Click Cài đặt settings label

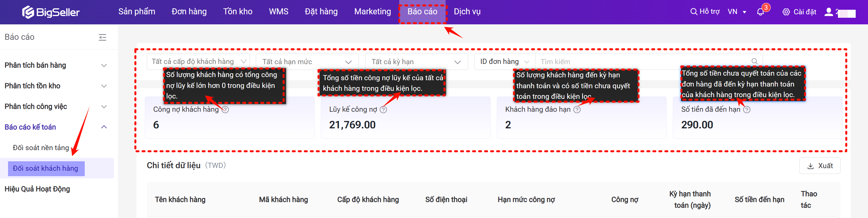click(x=805, y=12)
